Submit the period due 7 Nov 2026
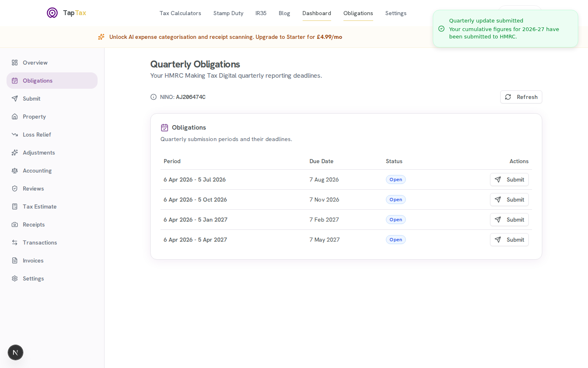This screenshot has height=368, width=588. click(509, 200)
